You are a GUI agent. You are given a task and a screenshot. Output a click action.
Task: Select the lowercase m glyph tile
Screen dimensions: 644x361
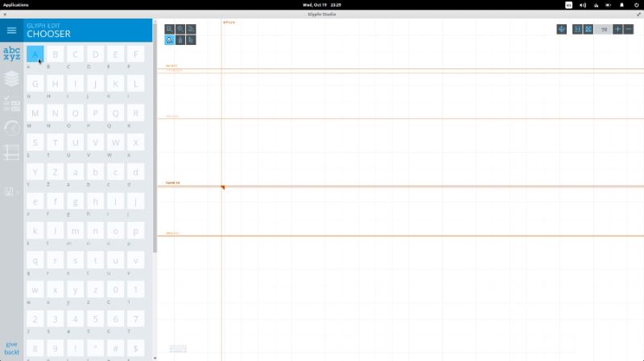[x=75, y=231]
